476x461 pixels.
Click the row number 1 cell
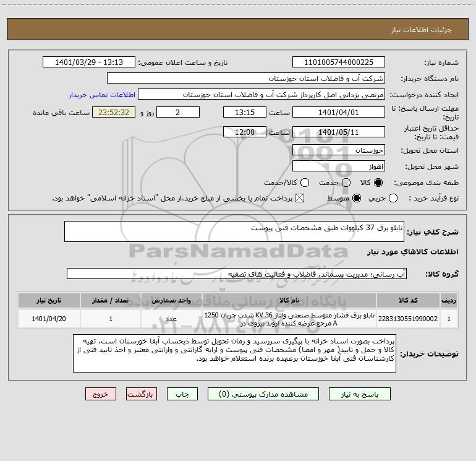pos(449,319)
